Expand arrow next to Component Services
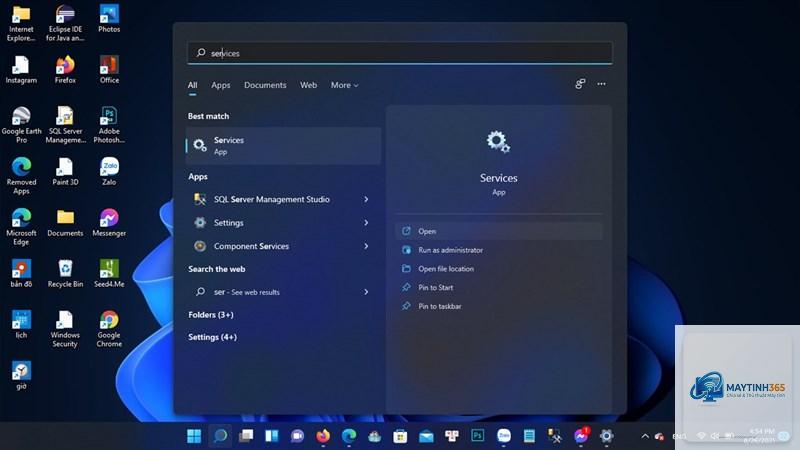This screenshot has height=450, width=800. click(x=366, y=246)
